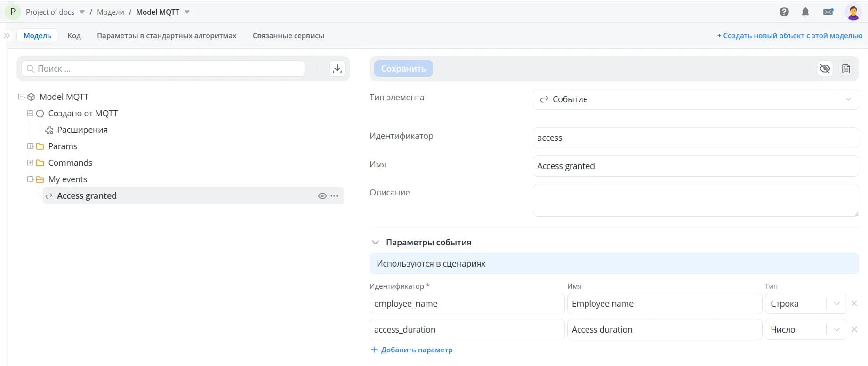Click the Access duration name field
Screen dimensions: 868x366
665,330
